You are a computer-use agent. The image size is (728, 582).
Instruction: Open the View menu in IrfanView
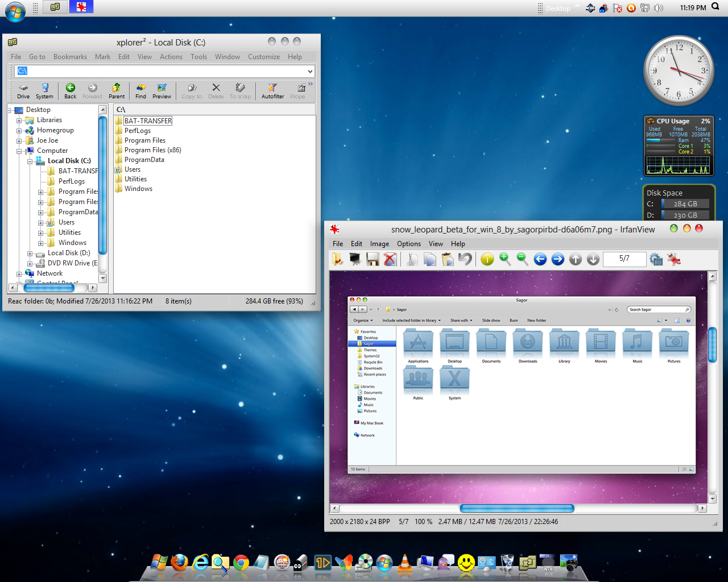click(x=436, y=244)
